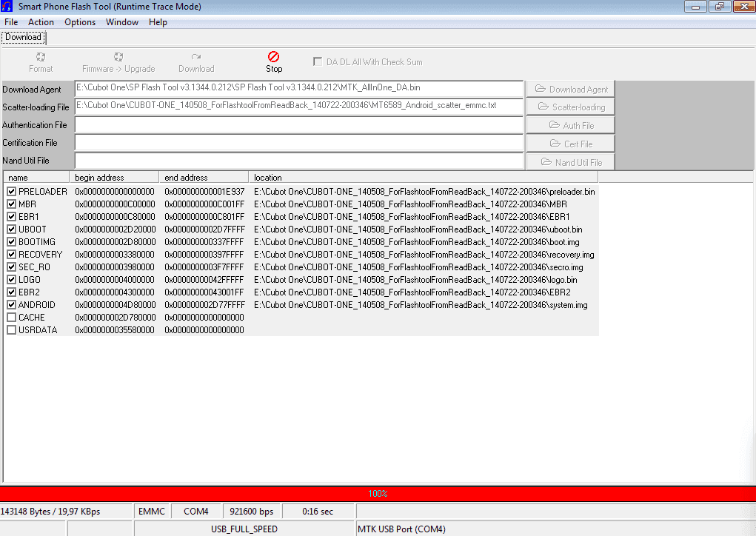Viewport: 756px width, 536px height.
Task: Uncheck the BOOTIMG partition checkbox
Action: pyautogui.click(x=12, y=242)
